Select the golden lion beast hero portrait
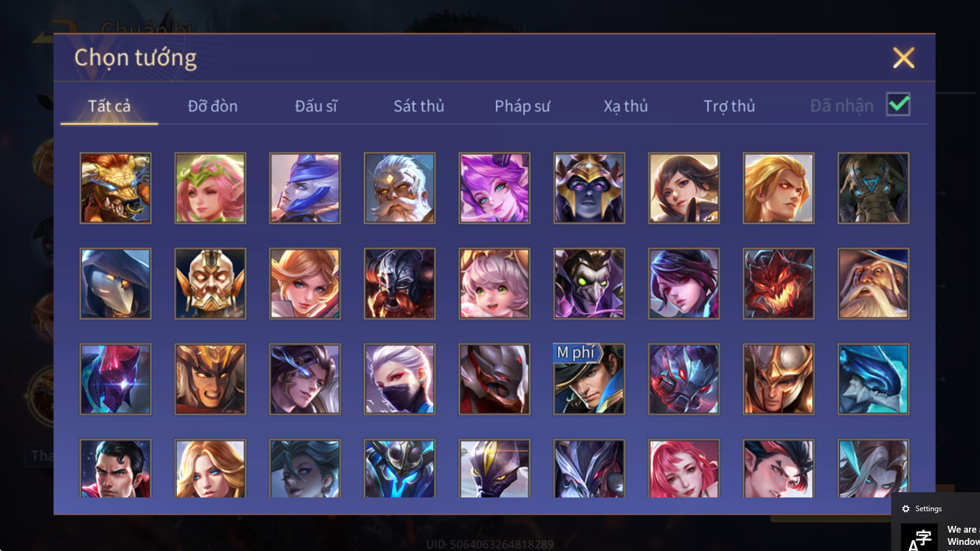The height and width of the screenshot is (551, 980). [115, 188]
